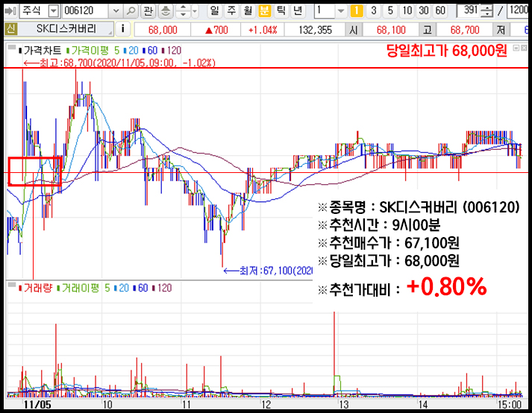
Task: Click the 신 badge icon
Action: coord(10,29)
